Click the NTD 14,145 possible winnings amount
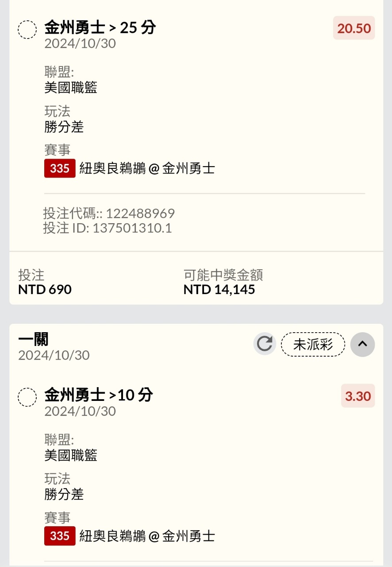This screenshot has width=392, height=567. [219, 290]
